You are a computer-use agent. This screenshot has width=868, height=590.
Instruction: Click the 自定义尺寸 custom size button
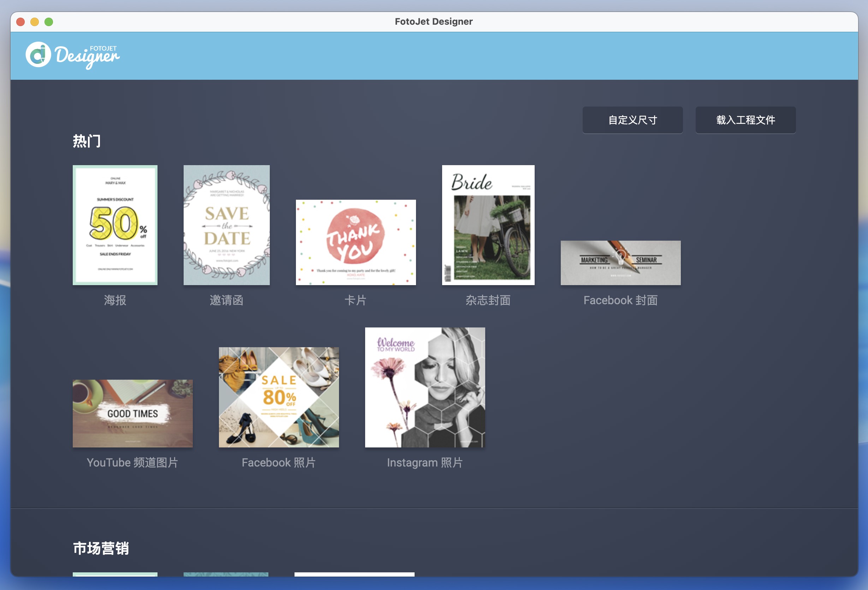[x=633, y=120]
